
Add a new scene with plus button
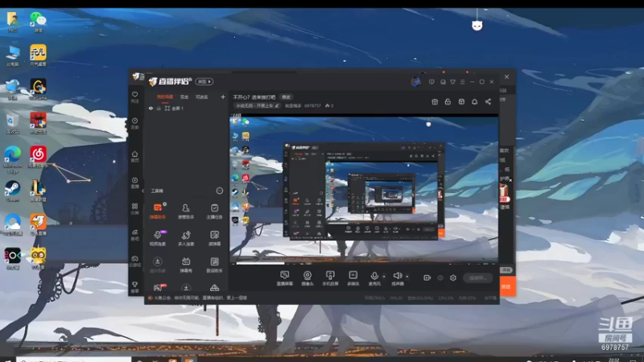point(223,97)
